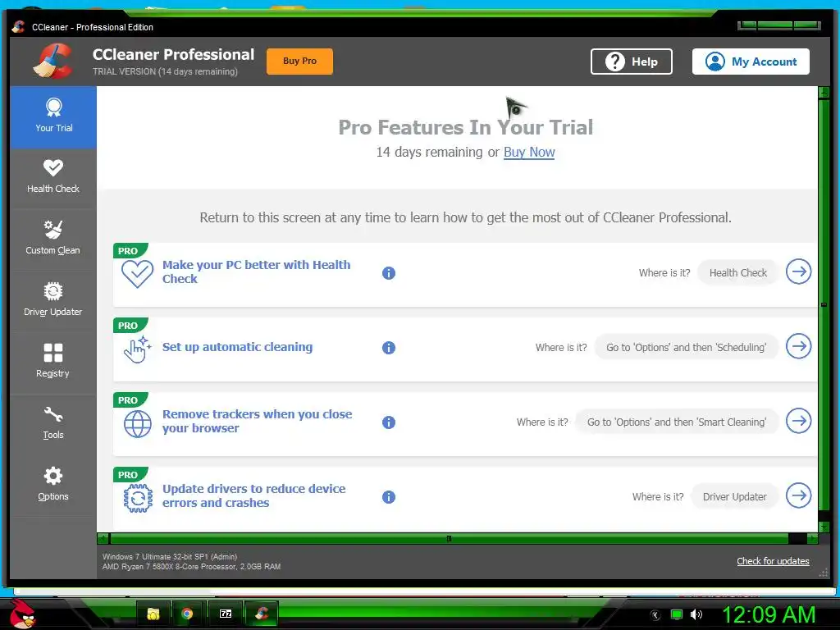This screenshot has width=840, height=630.
Task: Open 'Set up automatic cleaning' feature
Action: [237, 347]
